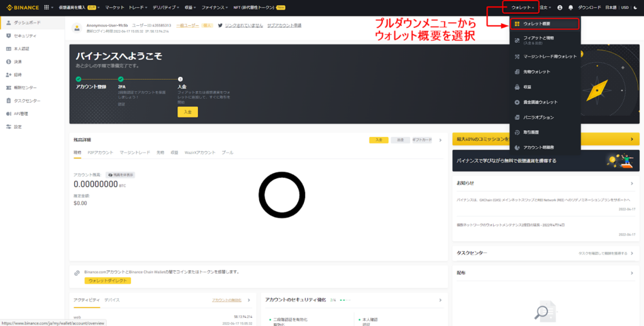Click the ウォレット概要 grid icon in dropdown
The height and width of the screenshot is (326, 644).
coord(517,24)
